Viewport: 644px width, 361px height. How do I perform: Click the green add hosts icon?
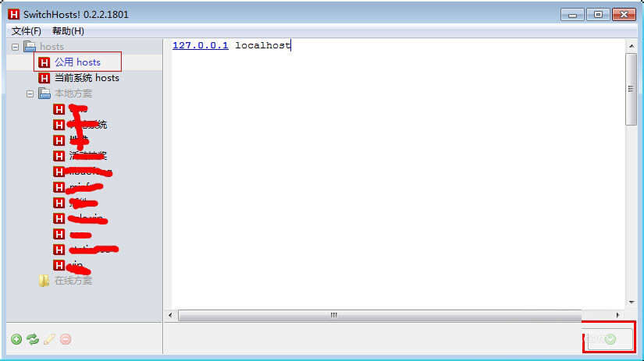point(16,339)
